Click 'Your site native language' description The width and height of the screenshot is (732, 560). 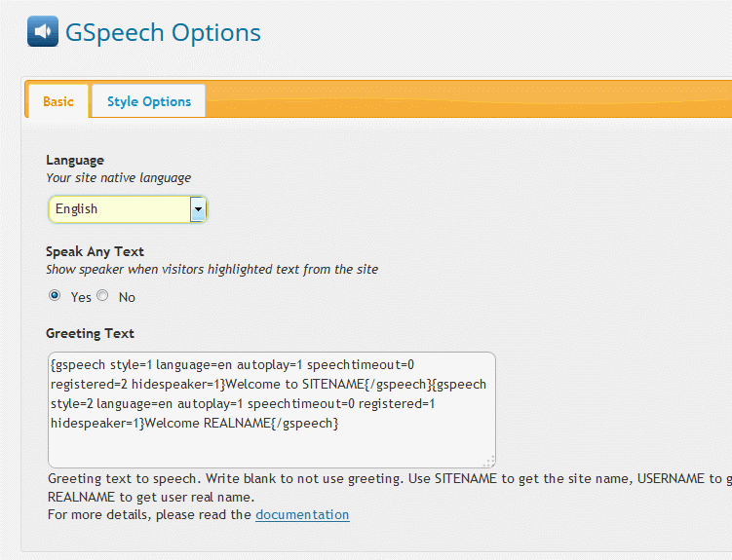119,178
